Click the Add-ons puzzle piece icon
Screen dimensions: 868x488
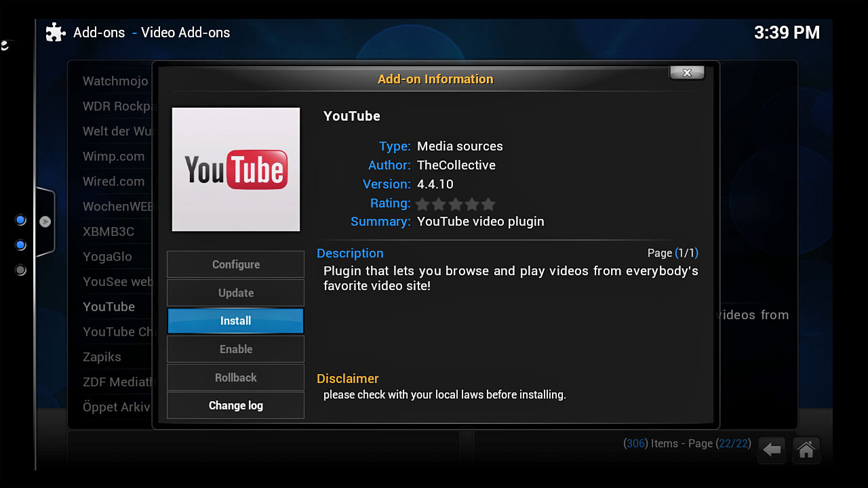(x=56, y=33)
